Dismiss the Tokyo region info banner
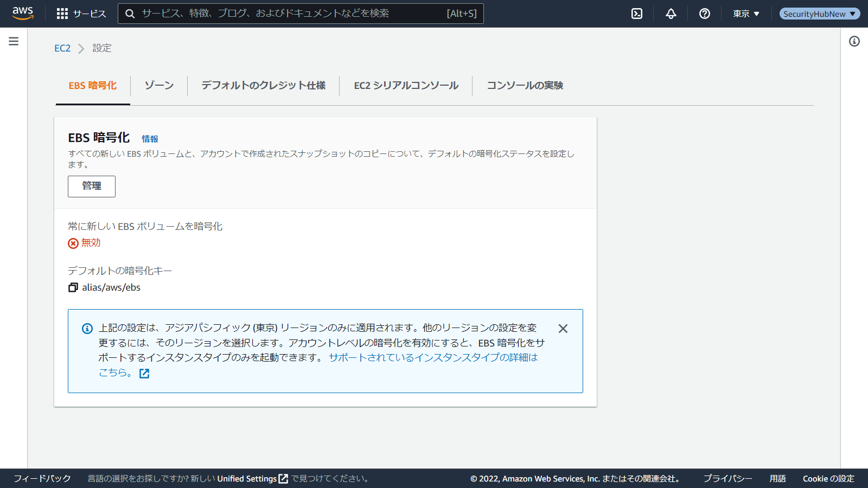Image resolution: width=868 pixels, height=488 pixels. click(x=563, y=329)
